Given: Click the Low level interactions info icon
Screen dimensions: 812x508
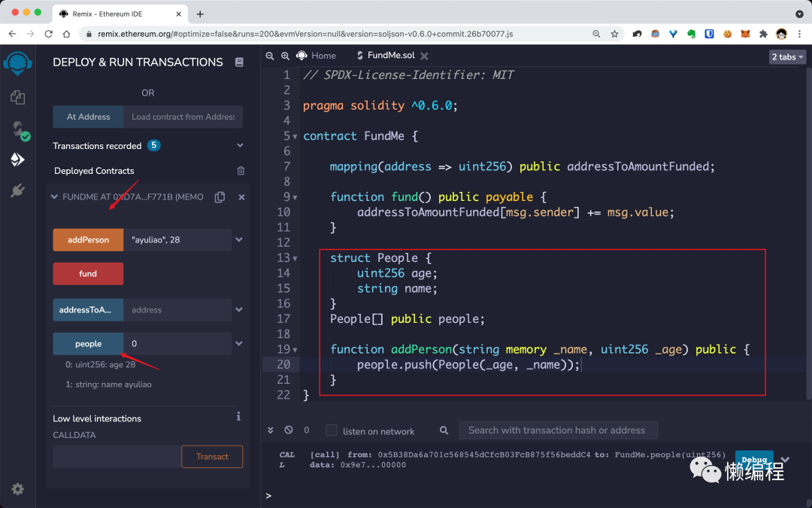Looking at the screenshot, I should (x=239, y=416).
